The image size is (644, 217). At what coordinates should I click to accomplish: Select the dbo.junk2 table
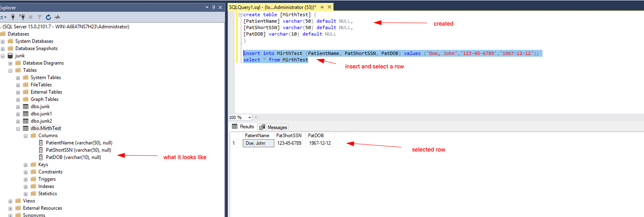coord(41,121)
